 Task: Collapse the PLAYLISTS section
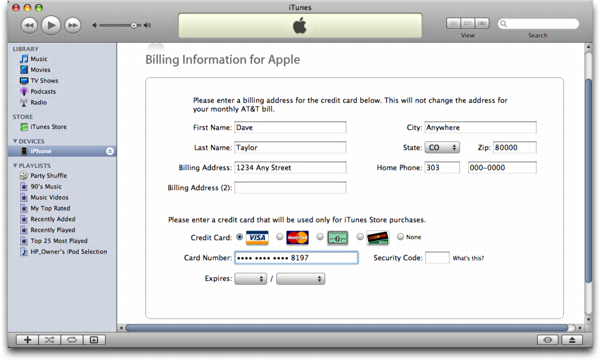click(15, 166)
